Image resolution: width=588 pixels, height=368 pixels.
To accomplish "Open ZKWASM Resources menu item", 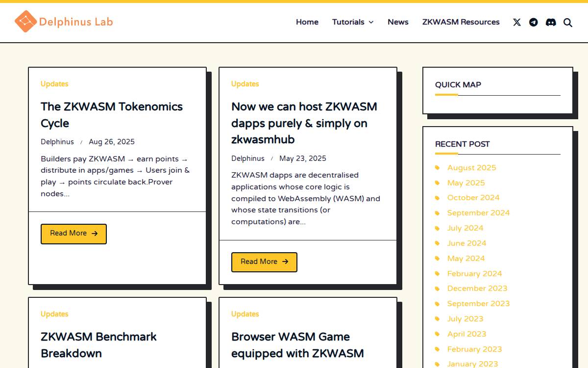I will click(x=461, y=22).
